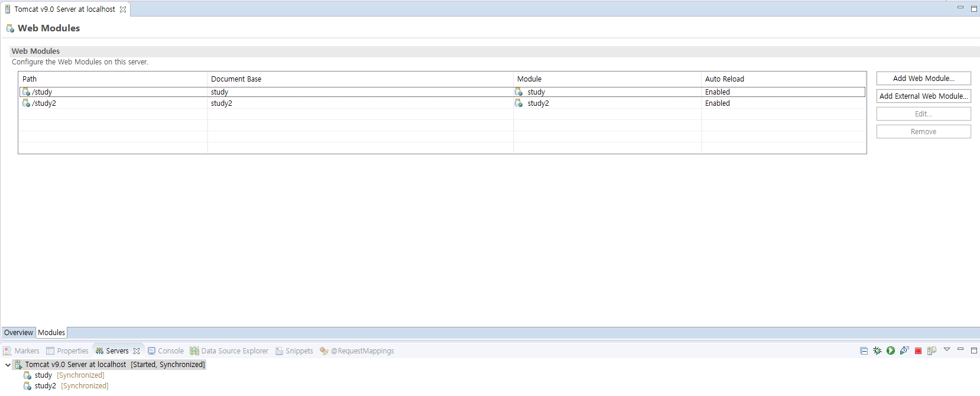Click Enabled in the /study row

click(x=718, y=92)
